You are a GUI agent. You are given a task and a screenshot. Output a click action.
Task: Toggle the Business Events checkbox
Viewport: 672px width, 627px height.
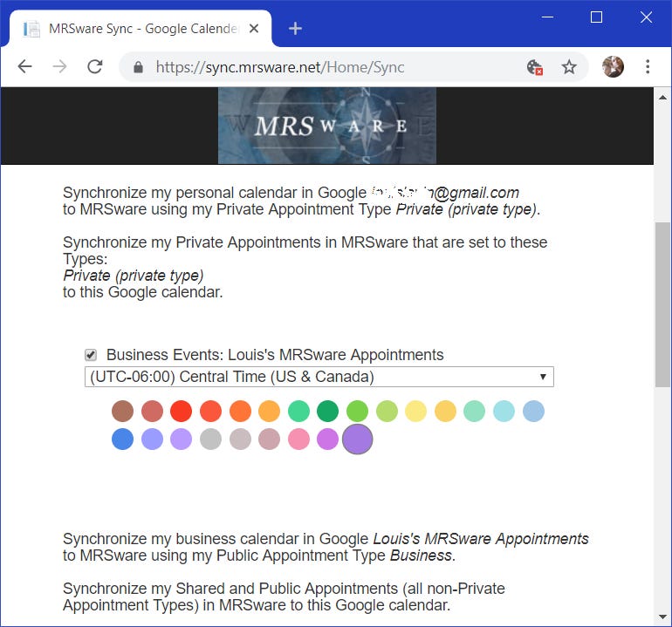tap(91, 355)
